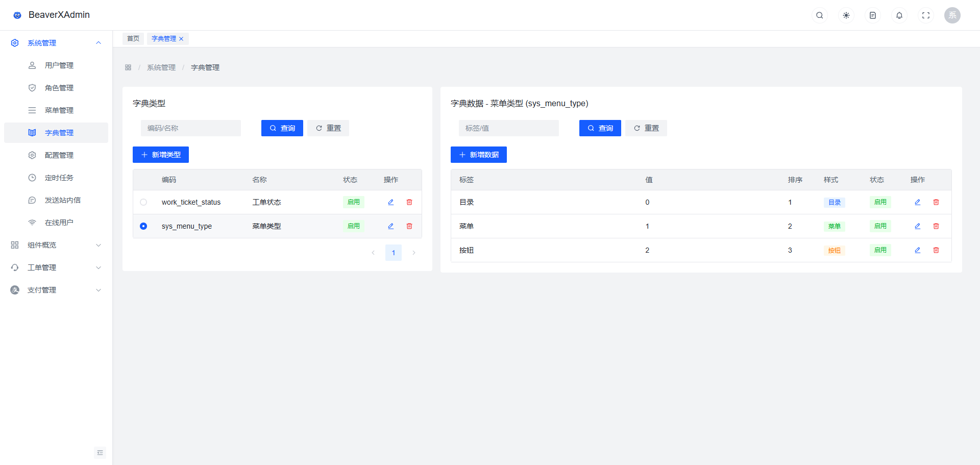The height and width of the screenshot is (465, 980).
Task: Switch to the 首页 tab
Action: 133,39
